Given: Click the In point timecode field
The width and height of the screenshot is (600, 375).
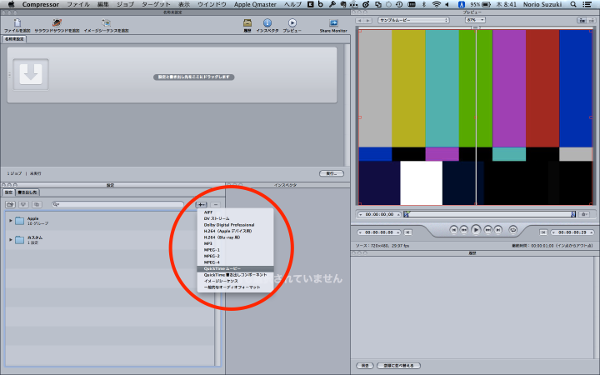Looking at the screenshot, I should [x=379, y=232].
